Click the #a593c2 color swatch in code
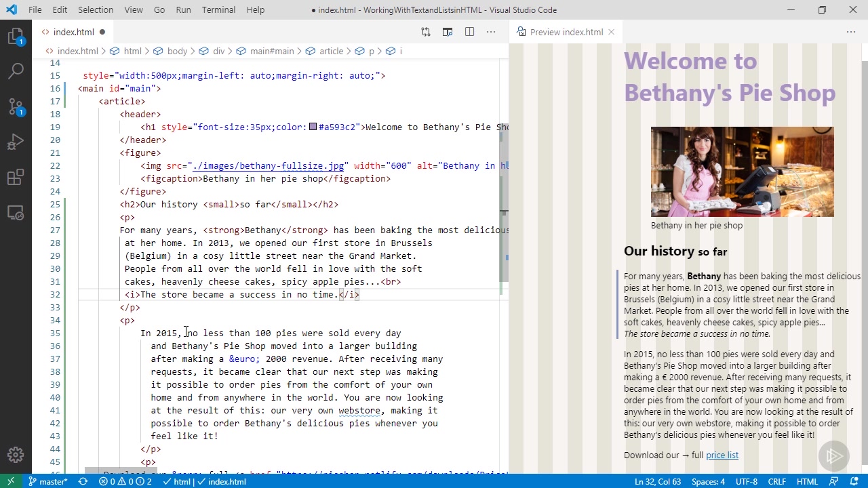This screenshot has height=488, width=868. pos(313,127)
